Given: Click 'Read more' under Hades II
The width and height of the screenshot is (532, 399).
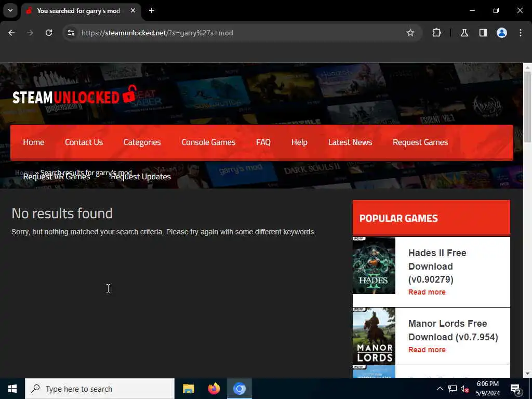Looking at the screenshot, I should 427,292.
